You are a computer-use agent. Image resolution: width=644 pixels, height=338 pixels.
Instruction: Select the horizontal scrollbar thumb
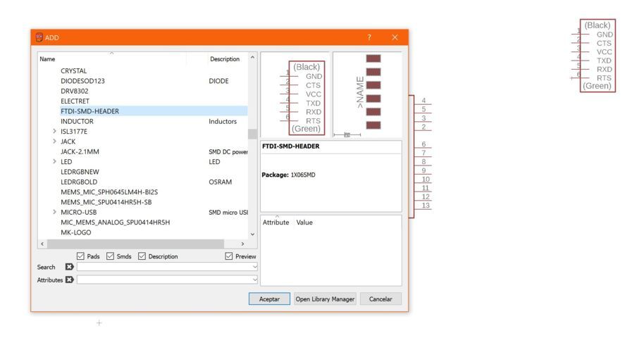click(x=135, y=244)
